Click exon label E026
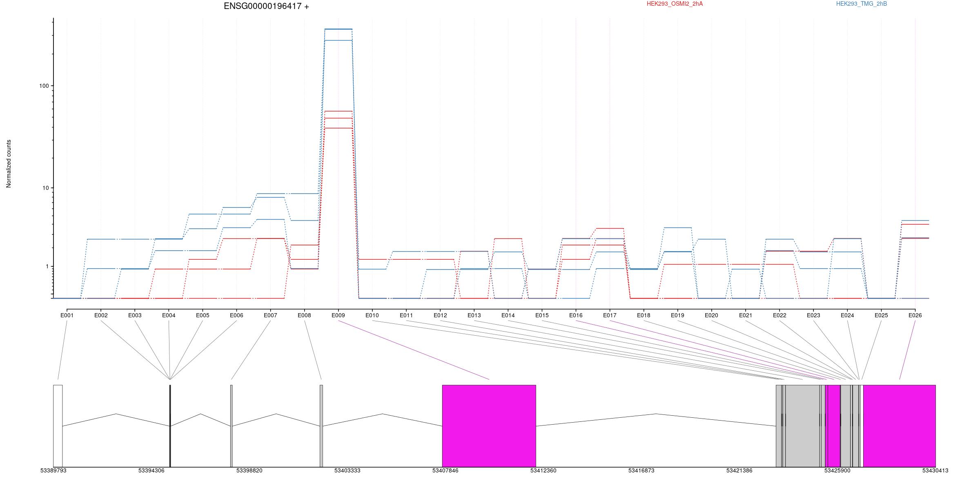 coord(915,315)
